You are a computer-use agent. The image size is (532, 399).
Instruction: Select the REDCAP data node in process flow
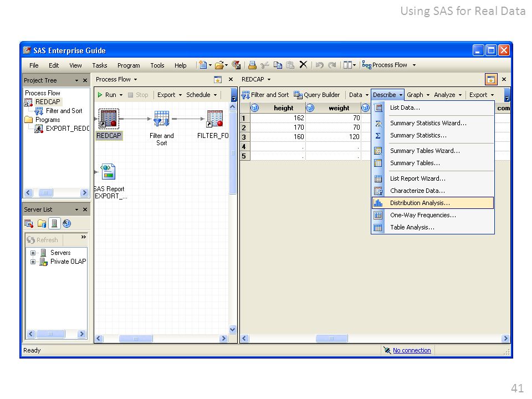click(x=109, y=119)
